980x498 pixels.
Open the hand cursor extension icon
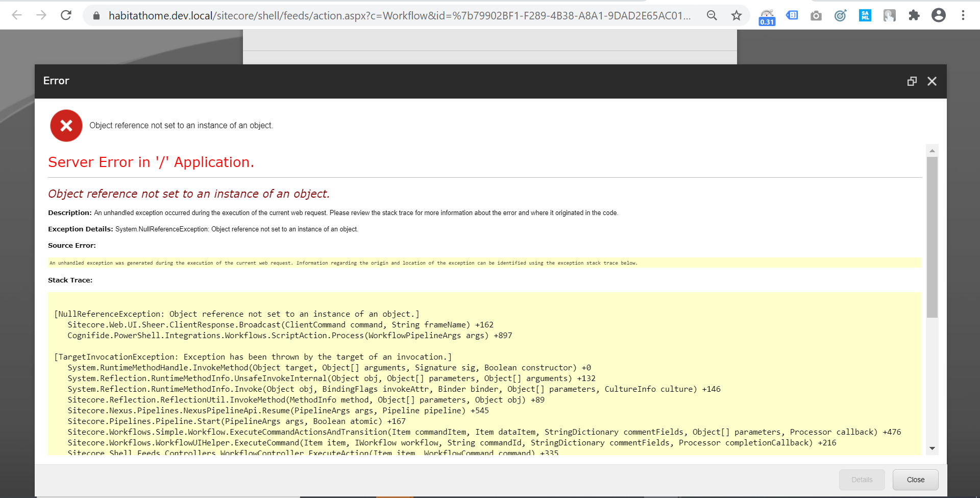click(890, 15)
